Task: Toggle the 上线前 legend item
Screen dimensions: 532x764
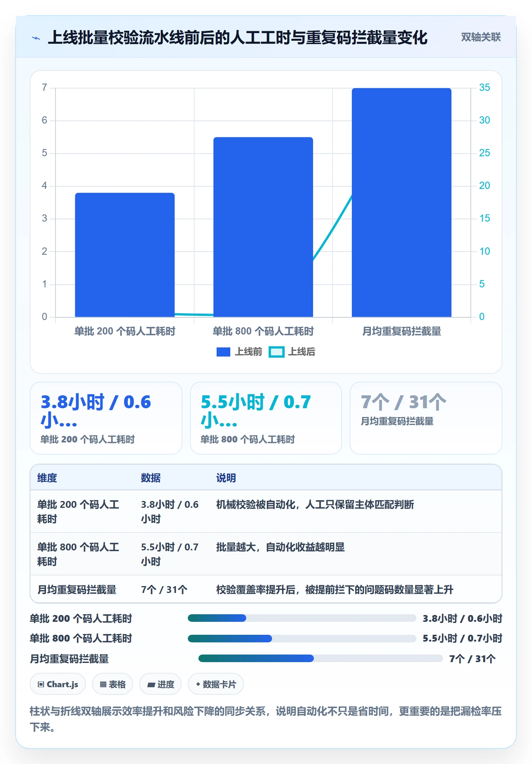Action: tap(239, 352)
